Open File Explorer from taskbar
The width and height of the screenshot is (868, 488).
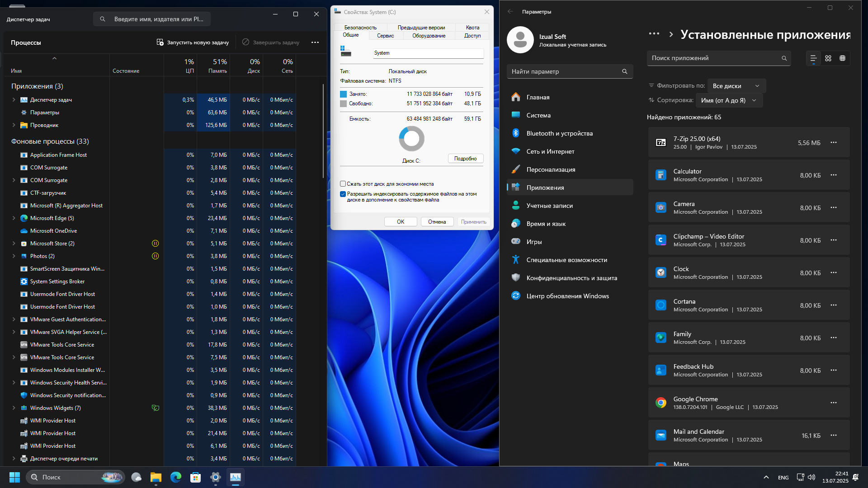pyautogui.click(x=156, y=477)
